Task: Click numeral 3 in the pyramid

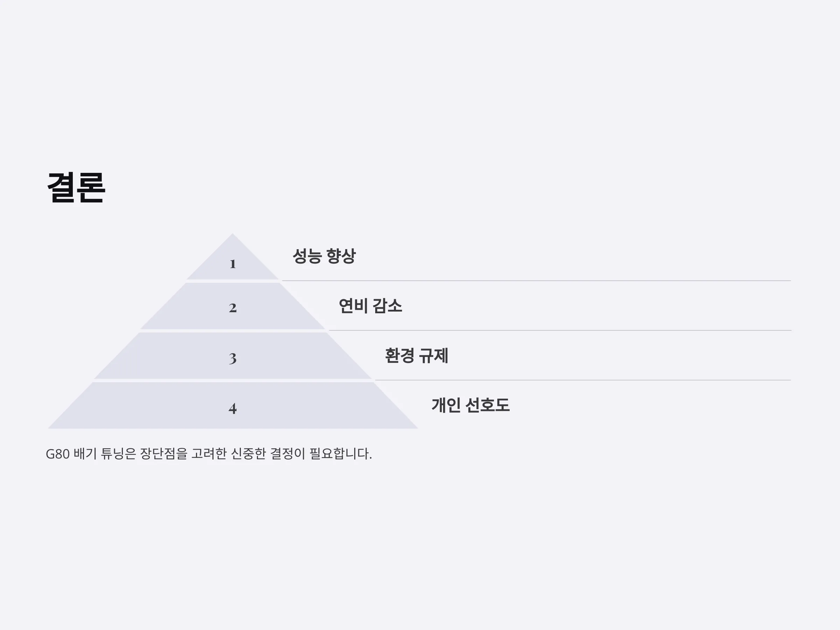Action: click(233, 358)
